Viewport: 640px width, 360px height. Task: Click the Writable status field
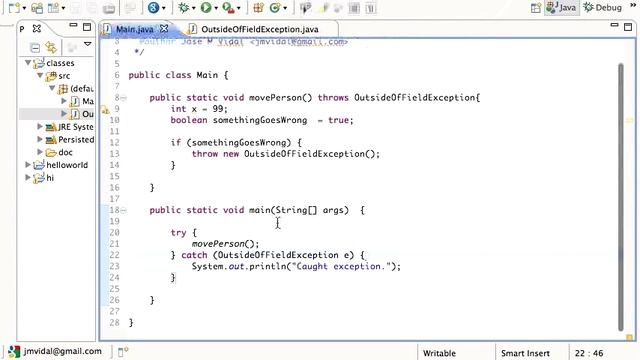coord(439,353)
